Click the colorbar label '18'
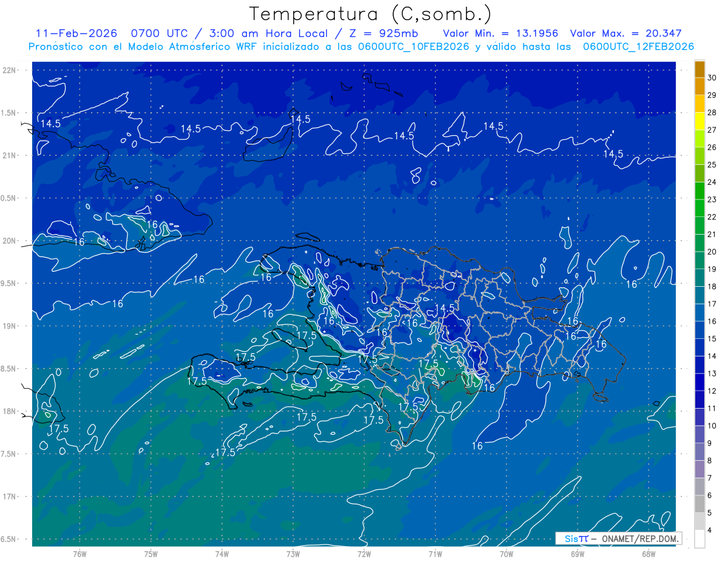 point(712,286)
